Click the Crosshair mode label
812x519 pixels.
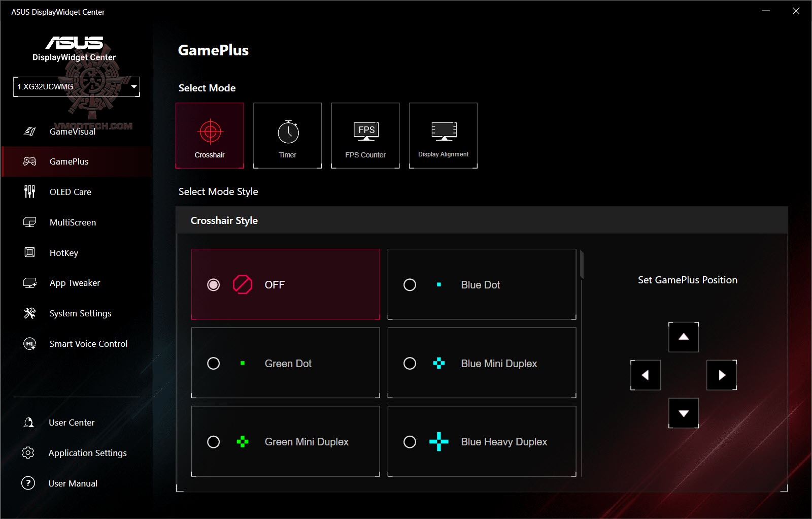pyautogui.click(x=210, y=155)
